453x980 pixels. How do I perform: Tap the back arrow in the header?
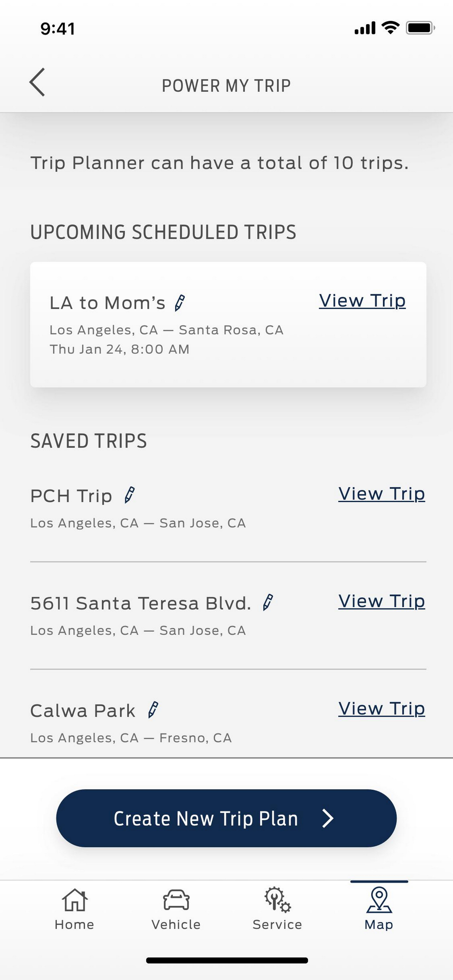pos(37,82)
